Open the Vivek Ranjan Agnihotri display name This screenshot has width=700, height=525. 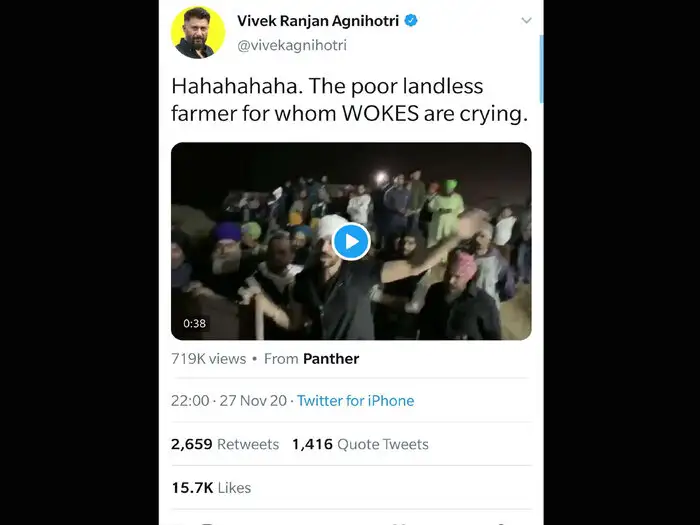point(319,21)
